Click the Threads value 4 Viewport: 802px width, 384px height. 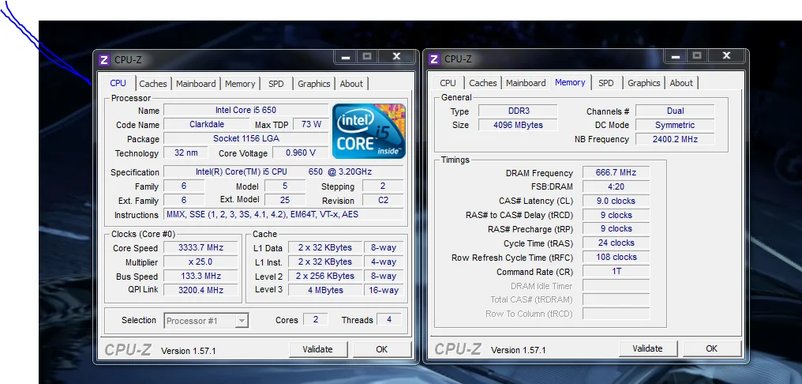pos(389,320)
